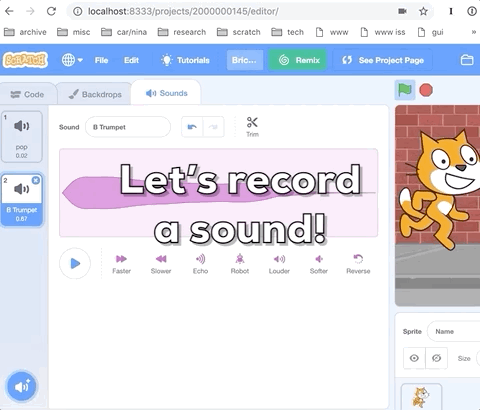
Task: Show more bookmarks chevron
Action: point(474,32)
